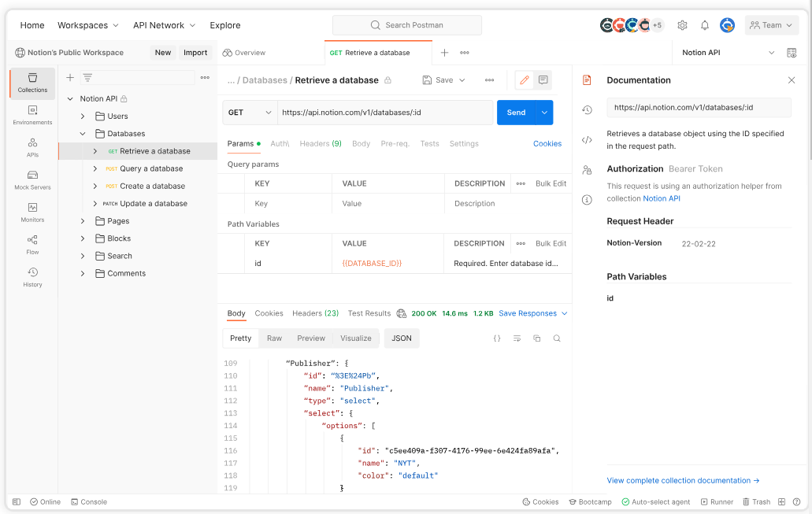The width and height of the screenshot is (812, 514).
Task: Open the Workspaces menu
Action: [x=88, y=25]
